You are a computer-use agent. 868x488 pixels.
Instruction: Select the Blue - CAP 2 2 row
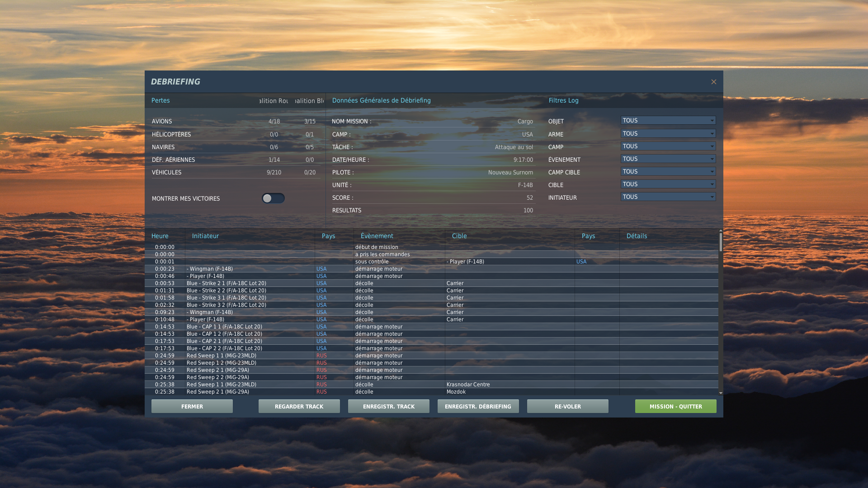(431, 348)
